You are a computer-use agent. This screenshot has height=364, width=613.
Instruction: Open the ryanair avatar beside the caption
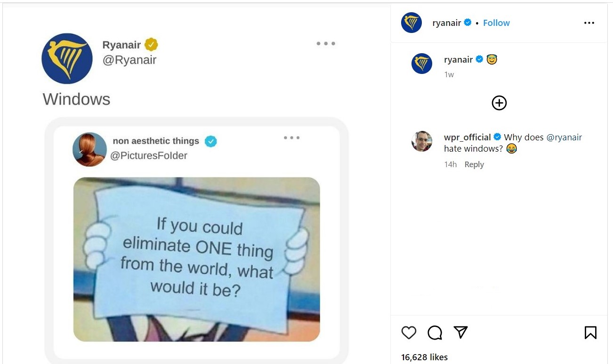pyautogui.click(x=422, y=64)
